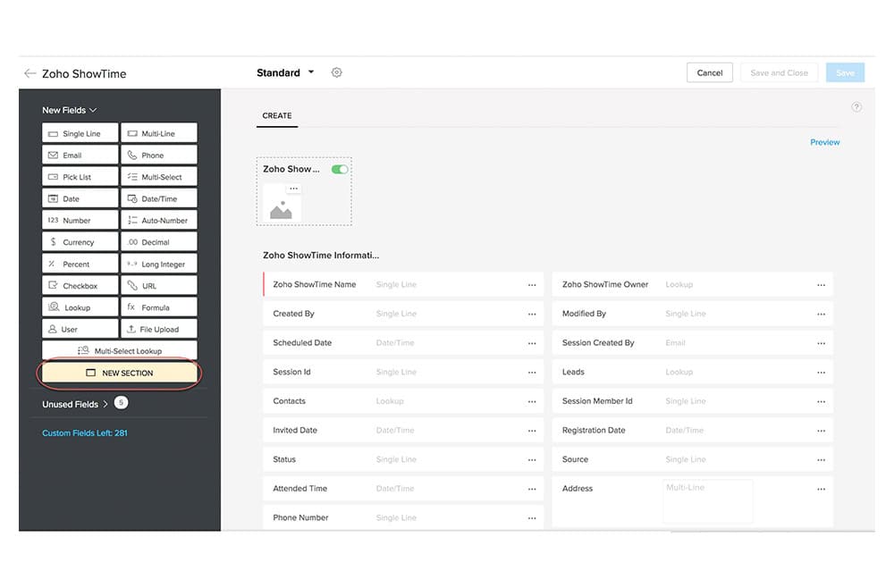The image size is (894, 588).
Task: Pick the Auto-Number field type
Action: pos(159,221)
